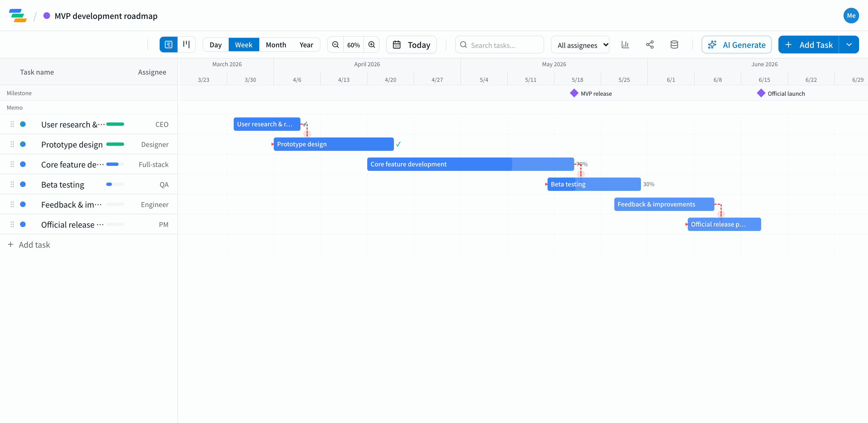Click dependency connector below Core feature bar
This screenshot has width=868, height=423.
581,174
